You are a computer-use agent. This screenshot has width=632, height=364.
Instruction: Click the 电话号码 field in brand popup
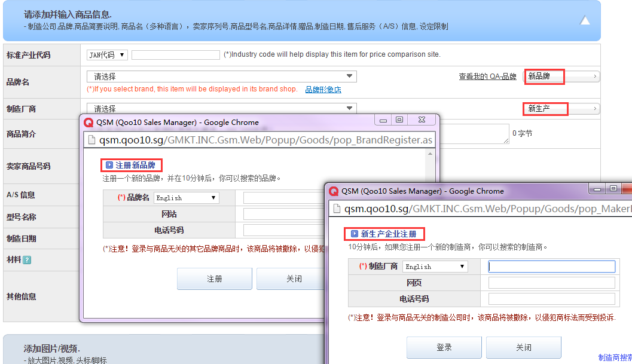284,230
